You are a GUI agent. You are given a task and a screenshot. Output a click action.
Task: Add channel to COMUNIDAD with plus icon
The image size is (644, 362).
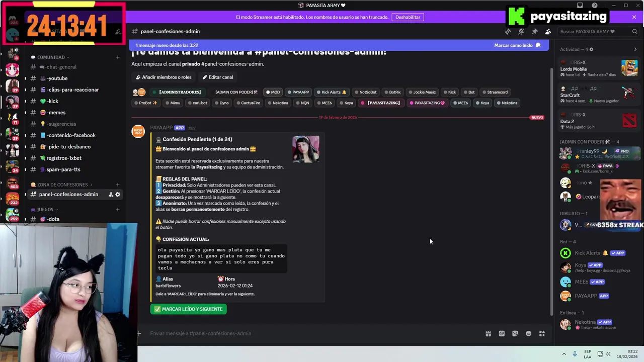coord(118,57)
